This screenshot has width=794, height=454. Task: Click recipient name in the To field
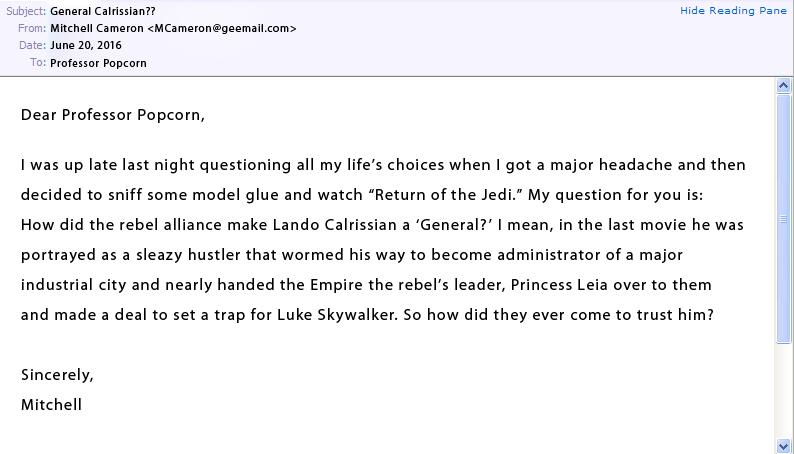(98, 63)
